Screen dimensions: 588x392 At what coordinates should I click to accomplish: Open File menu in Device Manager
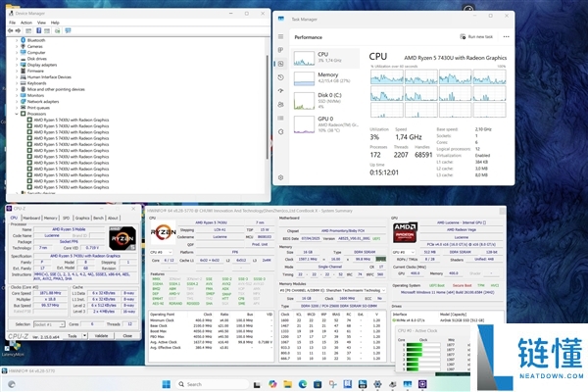tap(13, 23)
